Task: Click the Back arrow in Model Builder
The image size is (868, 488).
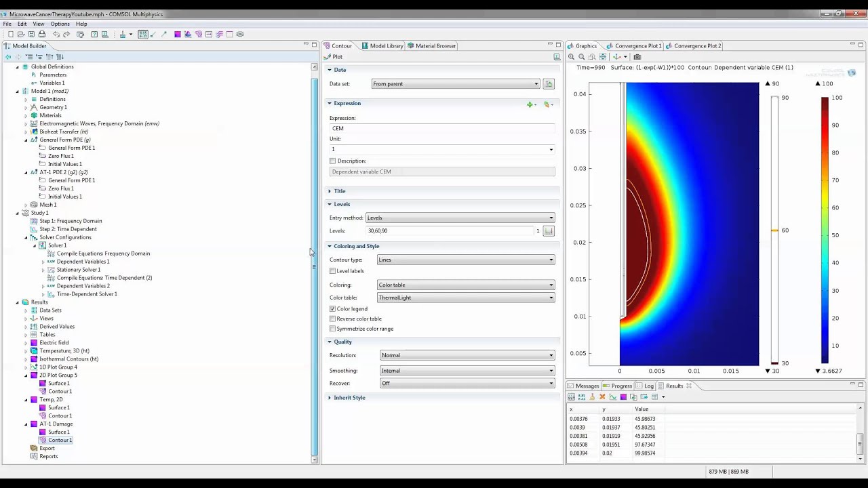Action: pyautogui.click(x=8, y=57)
